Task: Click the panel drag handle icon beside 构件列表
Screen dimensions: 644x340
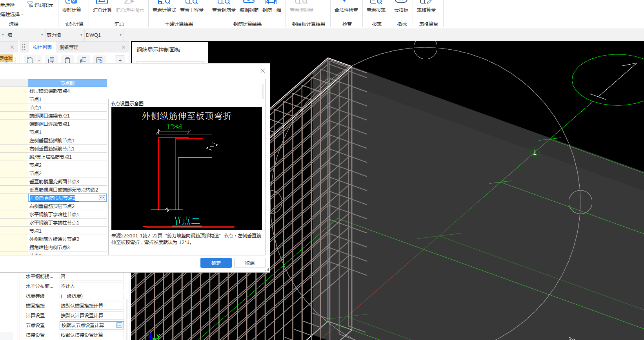Action: coord(24,47)
